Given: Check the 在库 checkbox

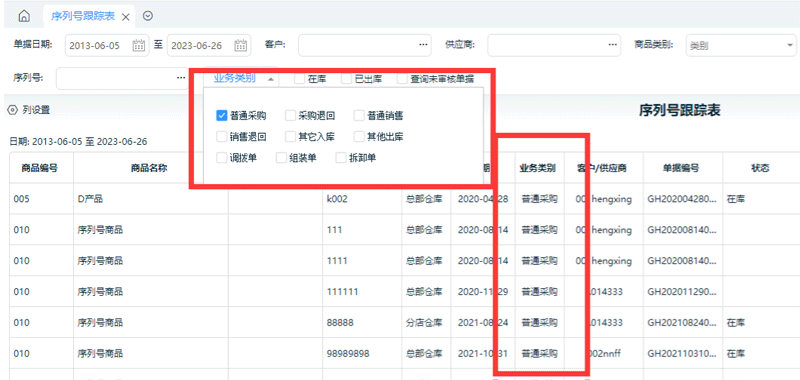Looking at the screenshot, I should tap(299, 79).
